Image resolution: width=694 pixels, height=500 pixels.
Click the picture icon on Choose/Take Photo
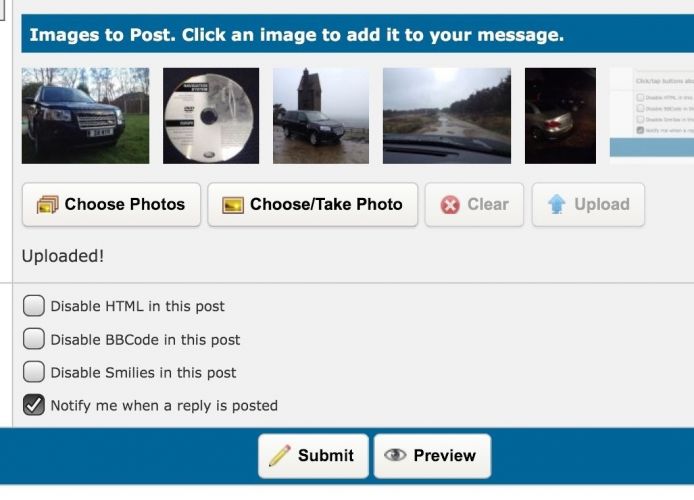click(233, 205)
